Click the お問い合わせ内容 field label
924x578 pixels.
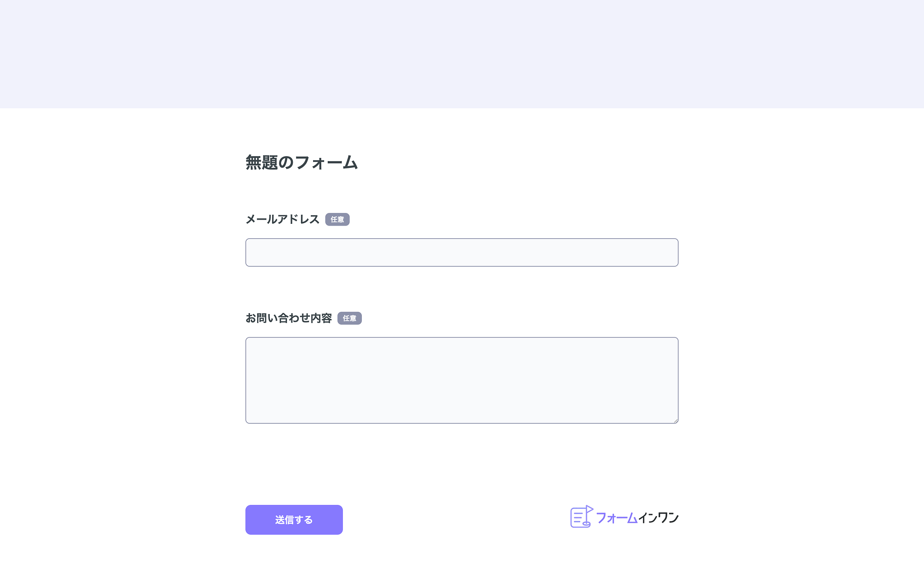289,318
